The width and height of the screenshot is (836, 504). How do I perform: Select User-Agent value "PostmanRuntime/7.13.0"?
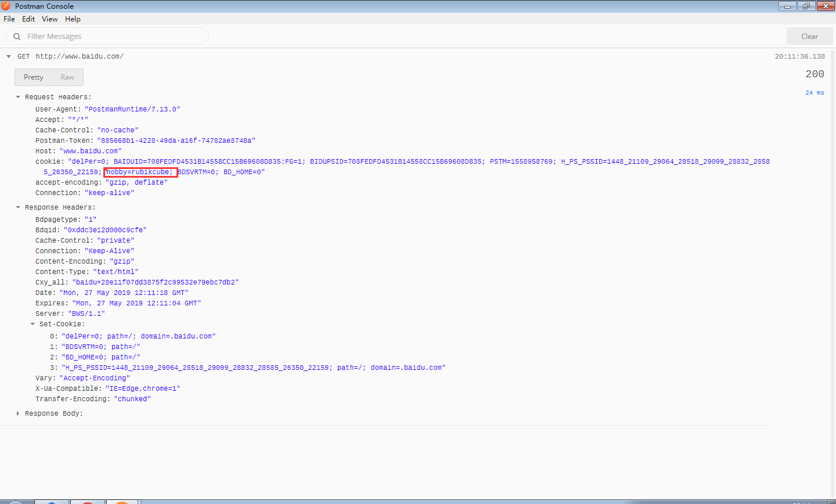(132, 109)
